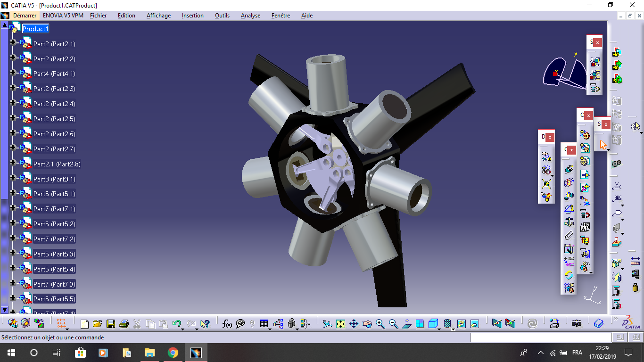This screenshot has width=644, height=362.
Task: Click the Select arrow tool
Action: pos(603,144)
